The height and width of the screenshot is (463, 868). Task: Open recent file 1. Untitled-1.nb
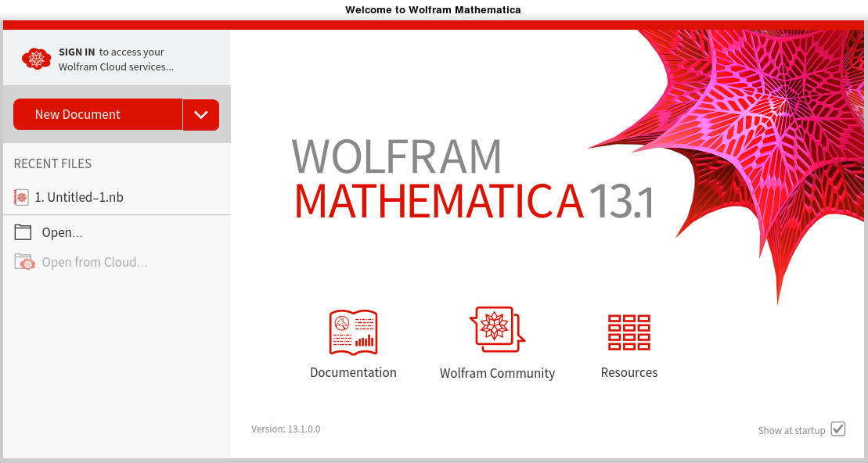click(79, 197)
